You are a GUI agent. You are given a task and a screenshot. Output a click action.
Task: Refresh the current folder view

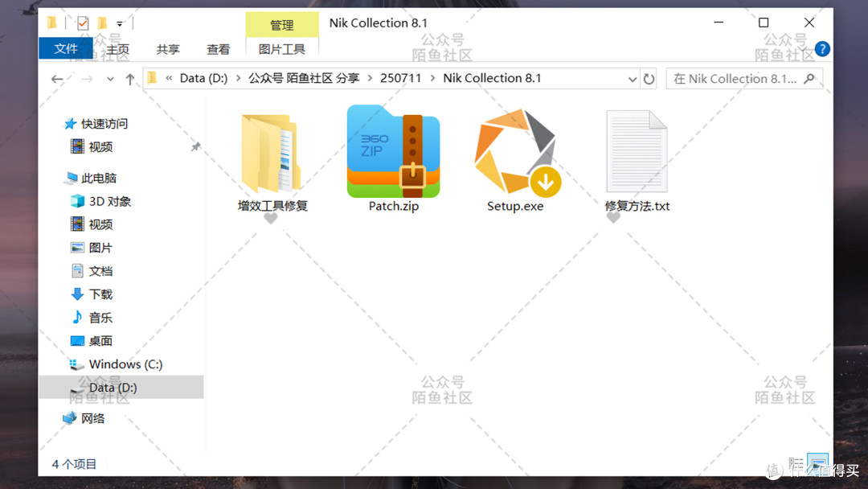(649, 79)
